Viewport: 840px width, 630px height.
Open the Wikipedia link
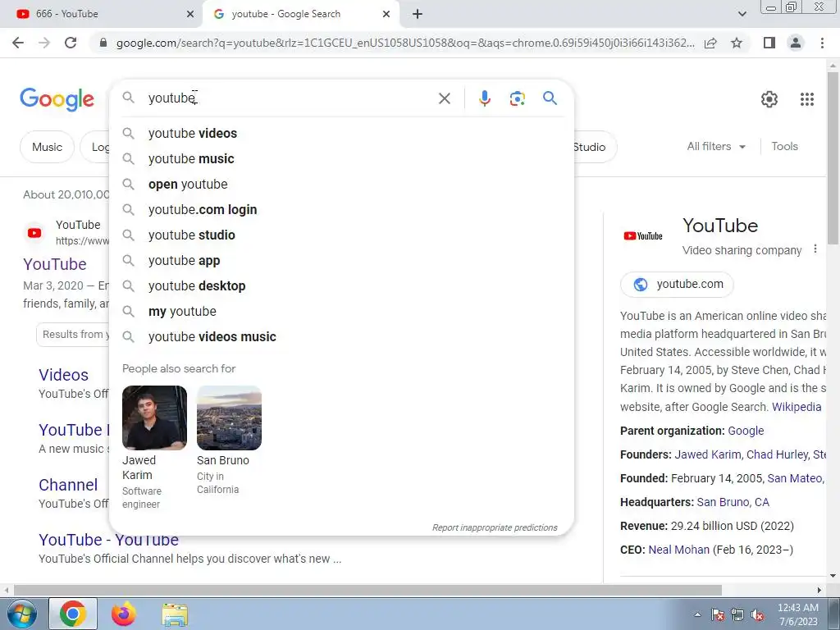click(796, 407)
